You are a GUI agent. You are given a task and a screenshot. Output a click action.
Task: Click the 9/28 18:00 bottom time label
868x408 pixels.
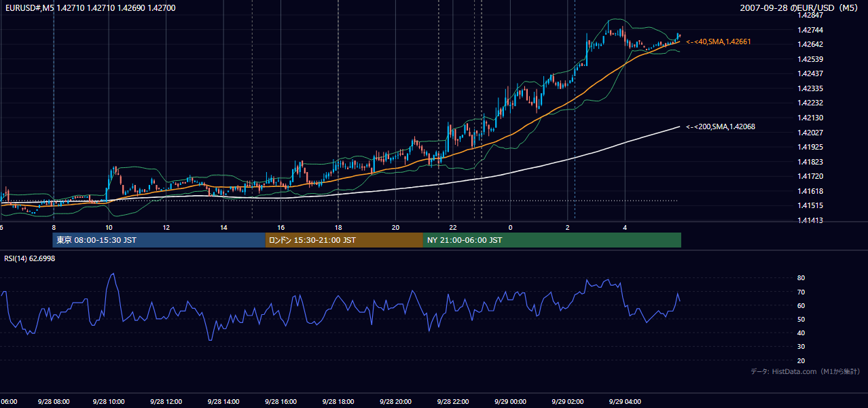coord(338,401)
